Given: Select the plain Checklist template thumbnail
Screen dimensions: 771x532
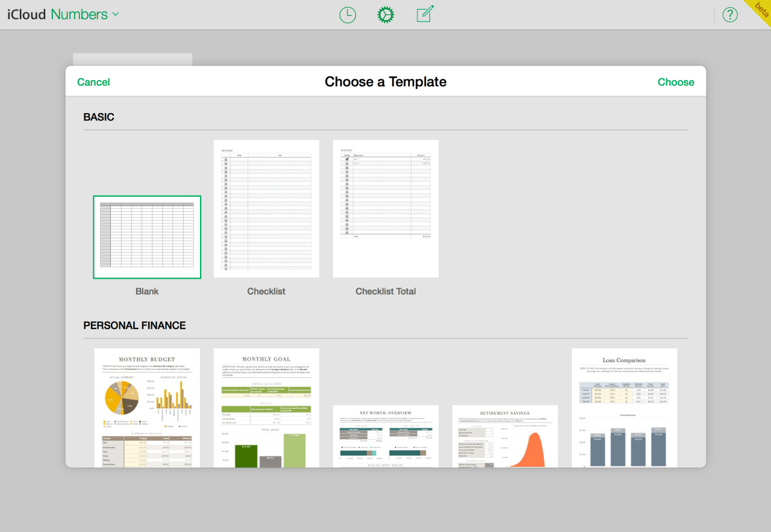Looking at the screenshot, I should pos(266,209).
